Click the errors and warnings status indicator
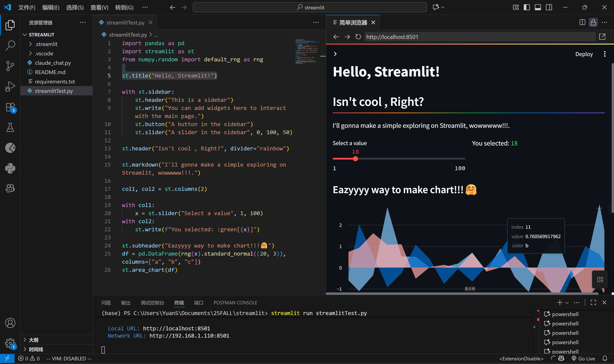The height and width of the screenshot is (364, 614). (x=29, y=358)
